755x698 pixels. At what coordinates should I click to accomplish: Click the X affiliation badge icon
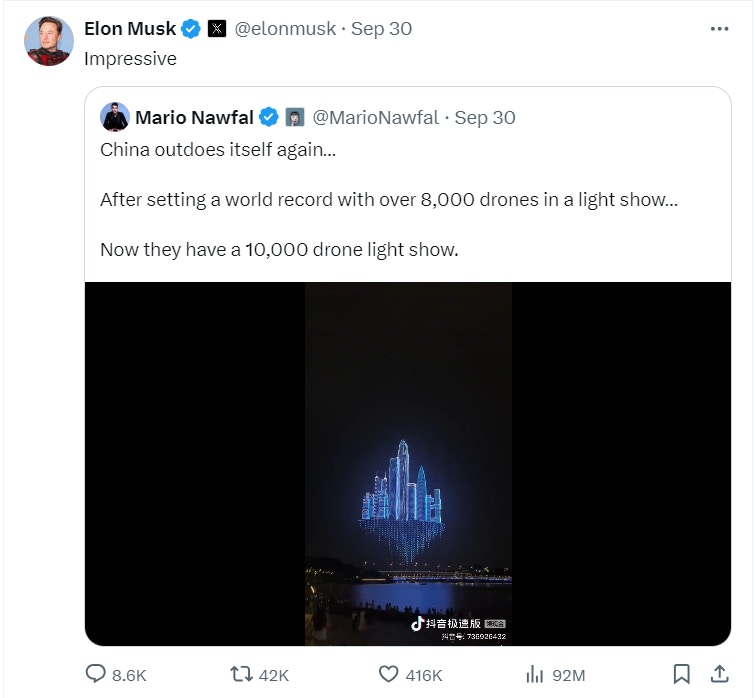click(x=217, y=29)
